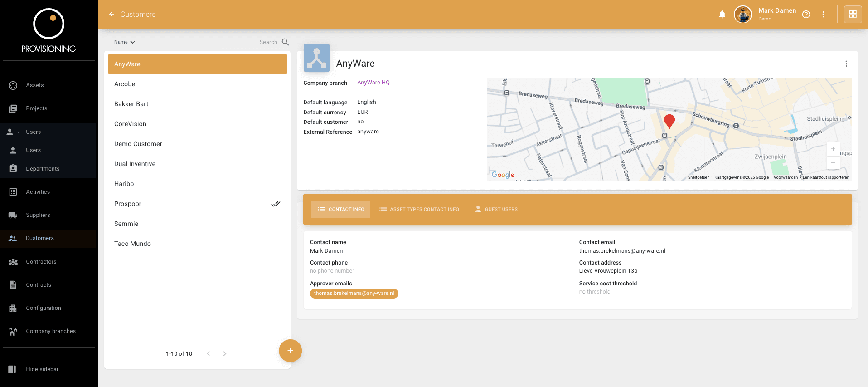Open the help question mark icon
The width and height of the screenshot is (868, 387).
806,15
